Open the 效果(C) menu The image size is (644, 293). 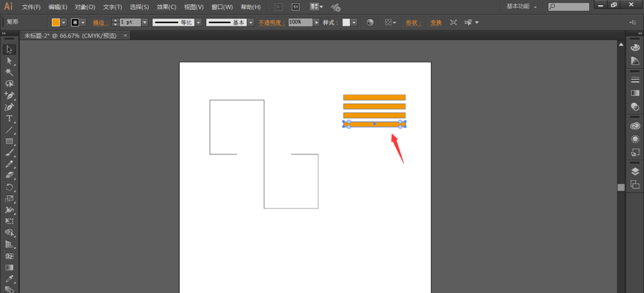(166, 7)
